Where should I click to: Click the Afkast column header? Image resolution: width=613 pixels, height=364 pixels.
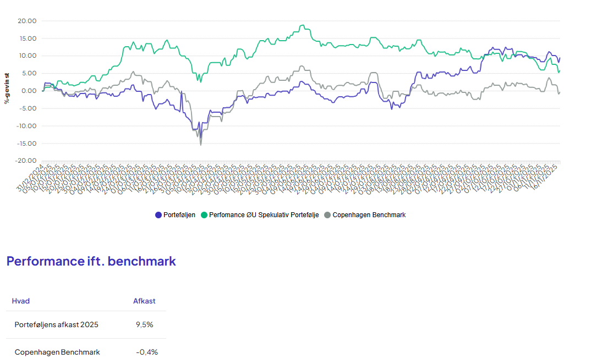click(x=144, y=301)
